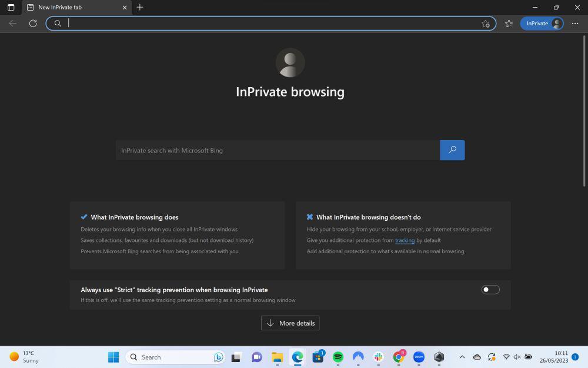The image size is (588, 368).
Task: Open the tracking link
Action: tap(405, 240)
